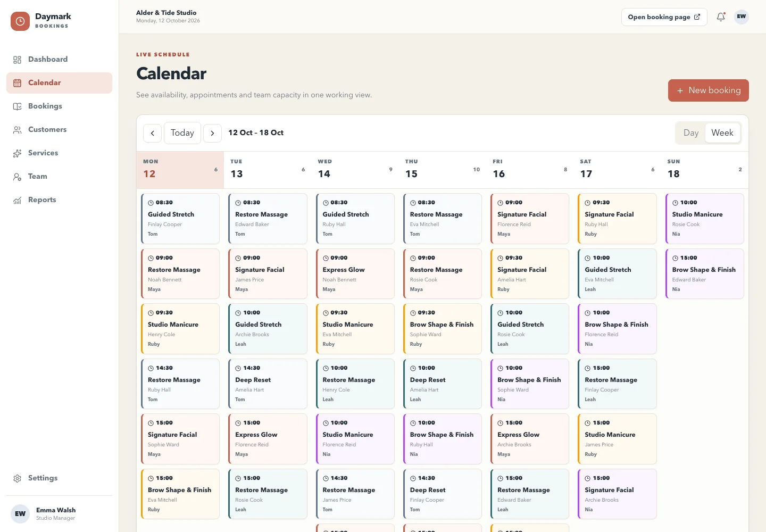Click the plus icon on New booking
The width and height of the screenshot is (766, 532).
point(680,90)
